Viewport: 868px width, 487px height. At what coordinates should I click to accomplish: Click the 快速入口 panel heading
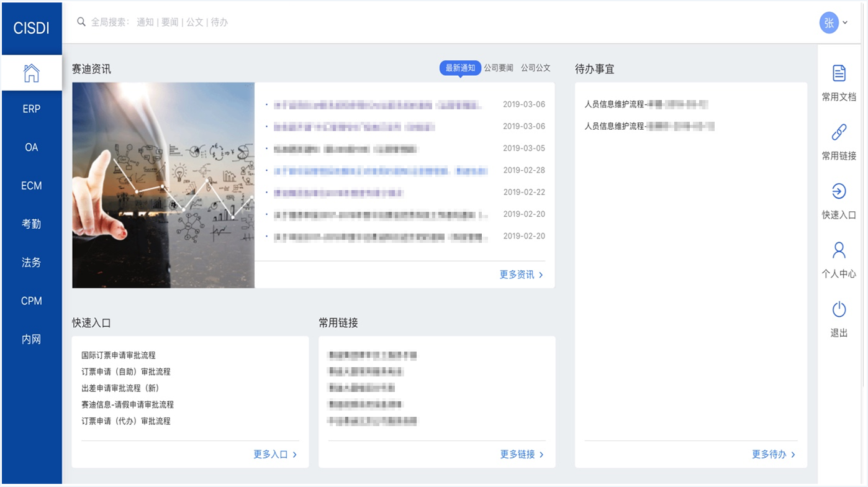pyautogui.click(x=92, y=323)
